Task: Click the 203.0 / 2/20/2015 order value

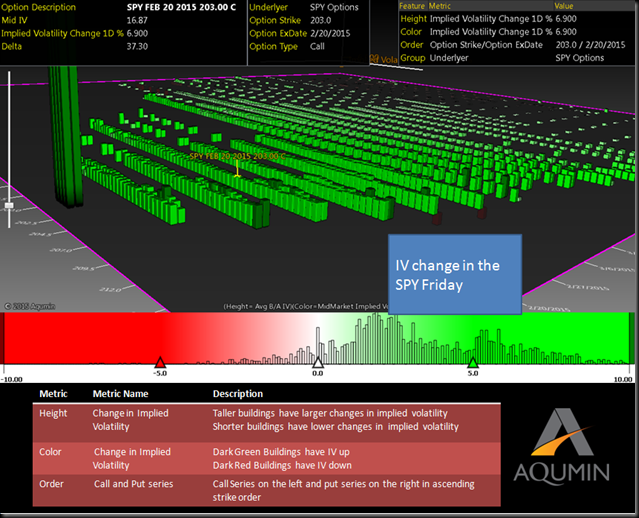Action: [590, 45]
